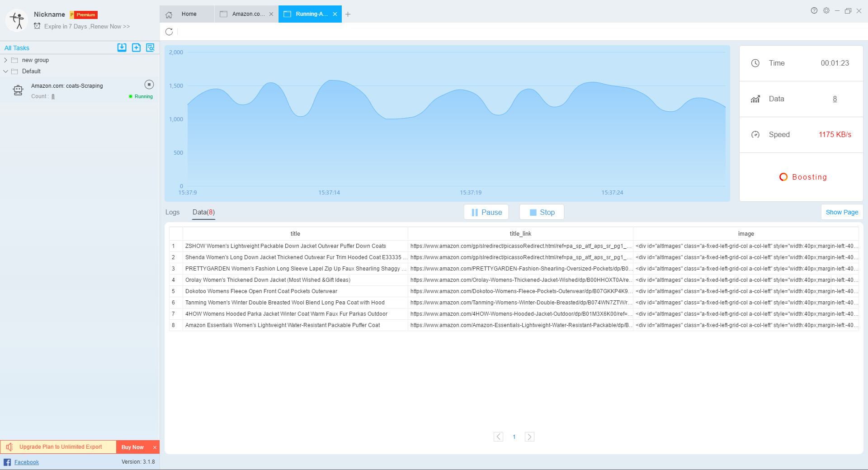Dismiss the upgrade banner with X
The height and width of the screenshot is (470, 868).
pyautogui.click(x=155, y=447)
